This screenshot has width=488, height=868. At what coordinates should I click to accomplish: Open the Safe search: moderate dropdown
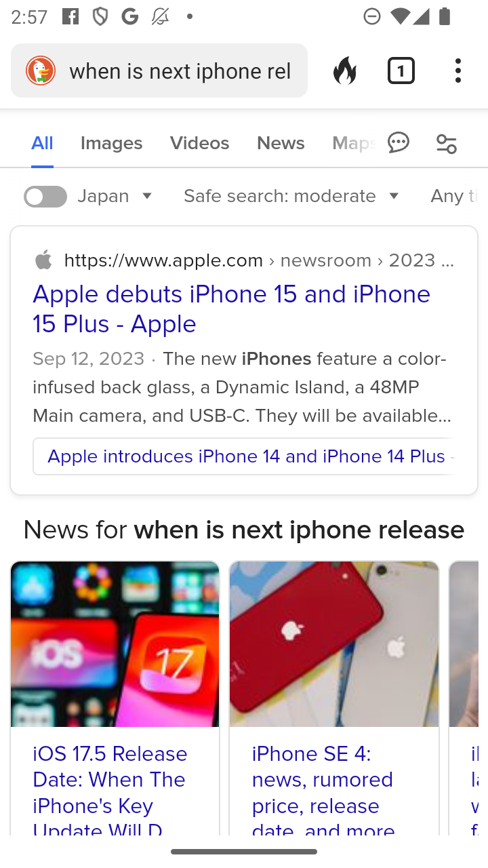(291, 196)
